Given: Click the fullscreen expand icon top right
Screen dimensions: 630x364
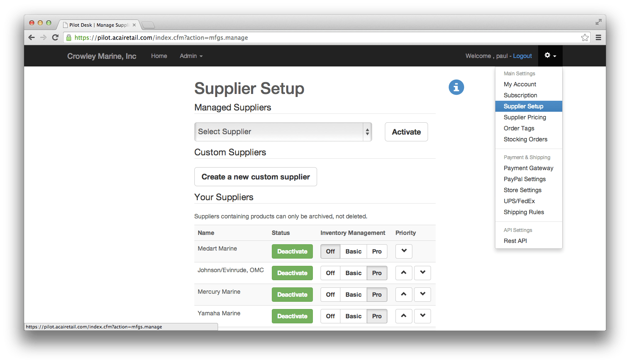Looking at the screenshot, I should pyautogui.click(x=598, y=22).
